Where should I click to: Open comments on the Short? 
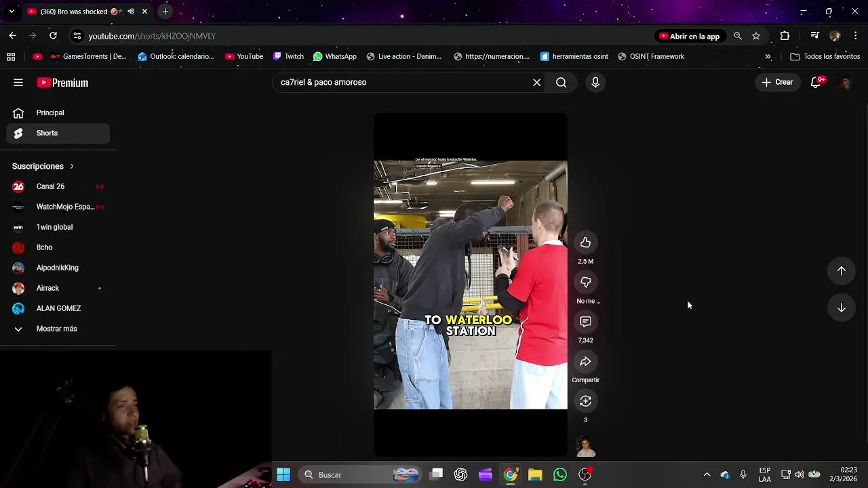pyautogui.click(x=585, y=321)
